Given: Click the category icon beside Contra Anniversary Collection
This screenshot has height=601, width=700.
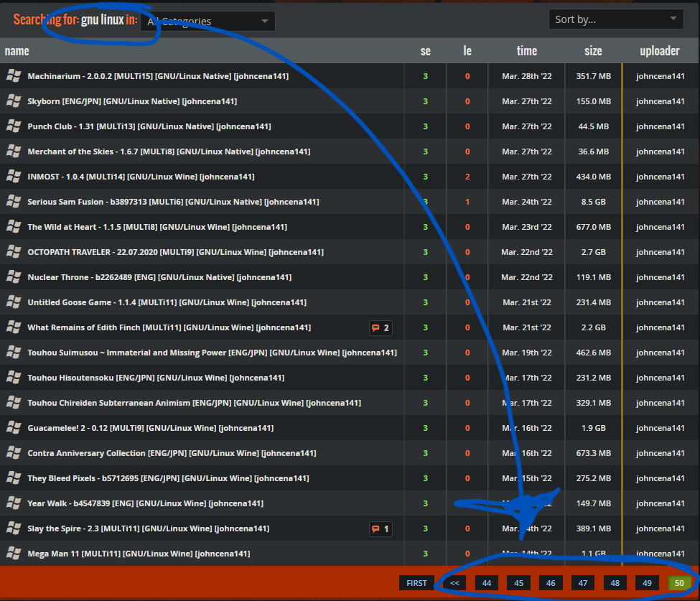Looking at the screenshot, I should click(14, 453).
